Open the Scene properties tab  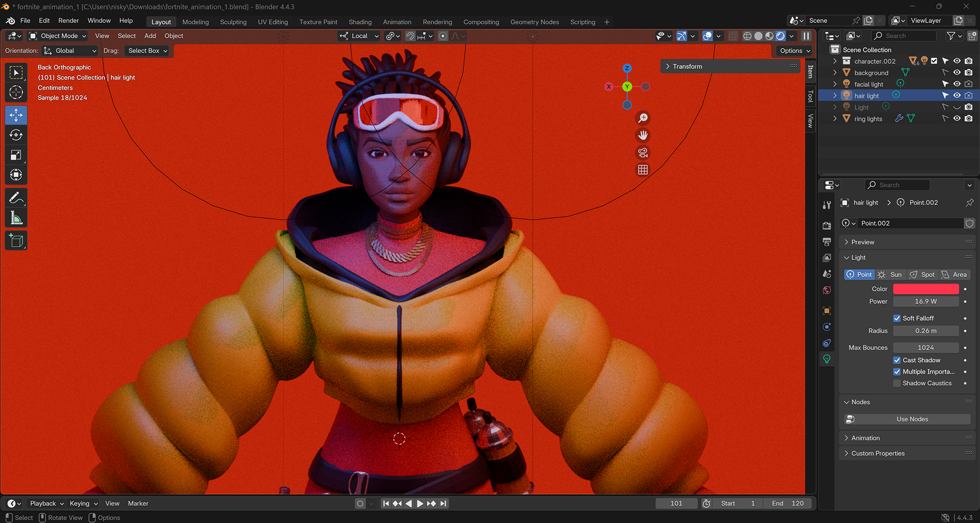pos(827,274)
